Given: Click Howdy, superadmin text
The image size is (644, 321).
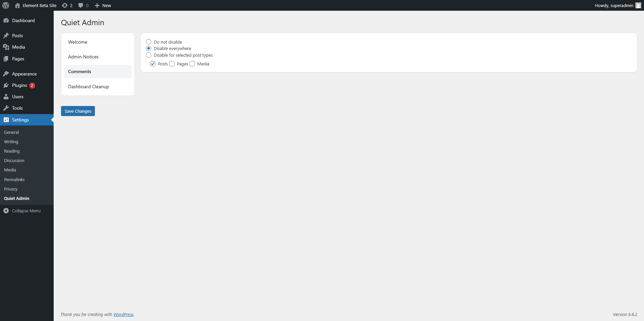Looking at the screenshot, I should coord(614,5).
